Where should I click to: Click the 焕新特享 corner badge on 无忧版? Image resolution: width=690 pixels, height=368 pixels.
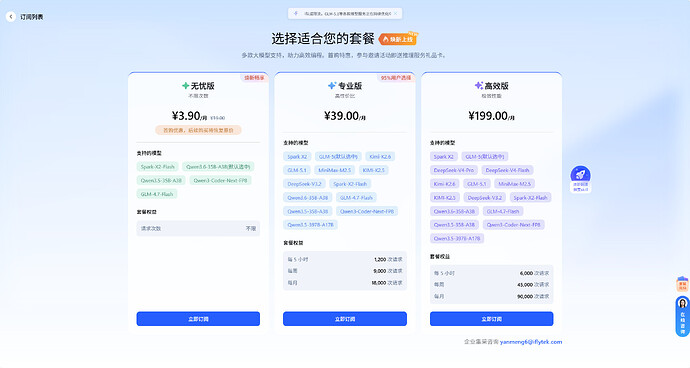pos(254,77)
